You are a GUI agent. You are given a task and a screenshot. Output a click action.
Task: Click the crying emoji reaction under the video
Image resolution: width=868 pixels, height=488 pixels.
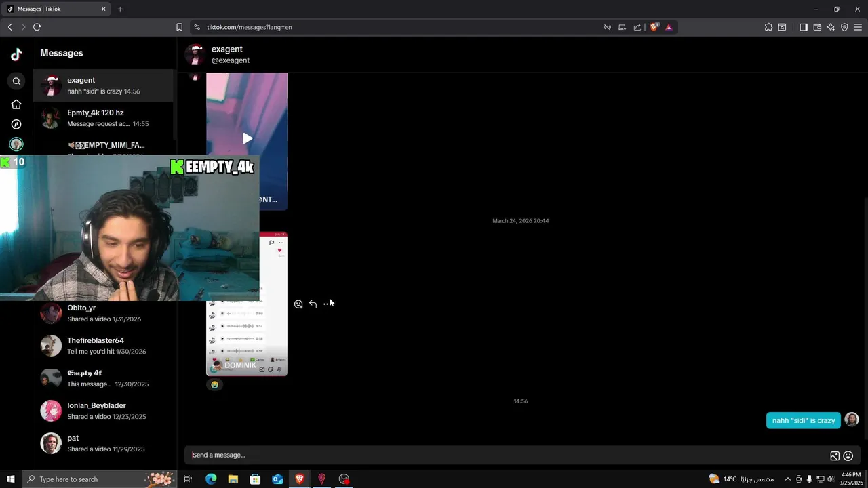(x=214, y=384)
